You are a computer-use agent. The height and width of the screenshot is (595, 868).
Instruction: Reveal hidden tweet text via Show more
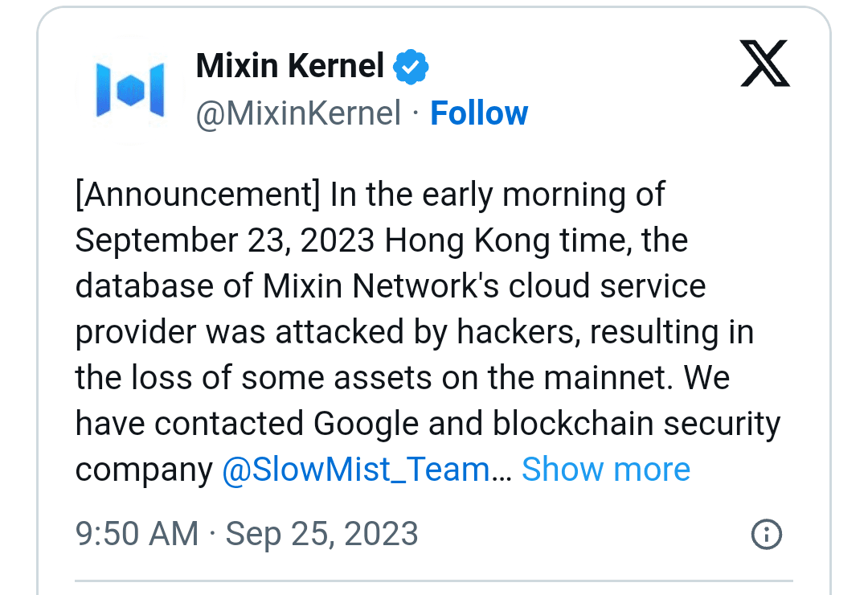(x=606, y=469)
